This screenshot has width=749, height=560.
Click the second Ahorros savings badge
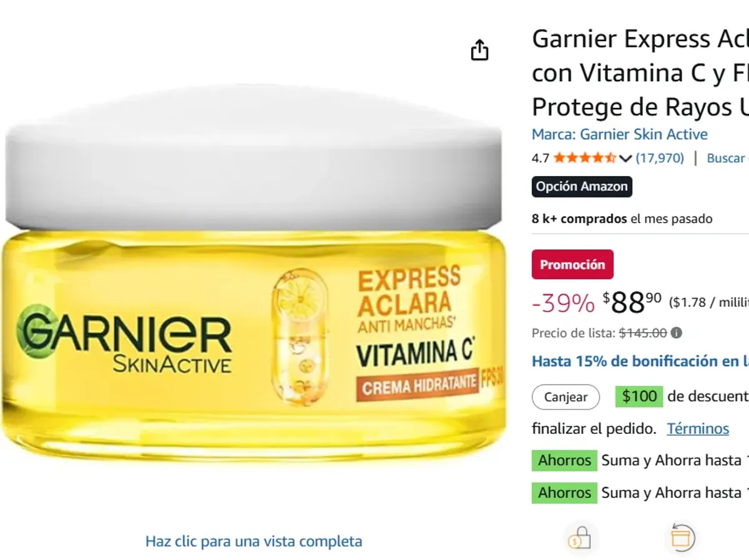[x=564, y=493]
